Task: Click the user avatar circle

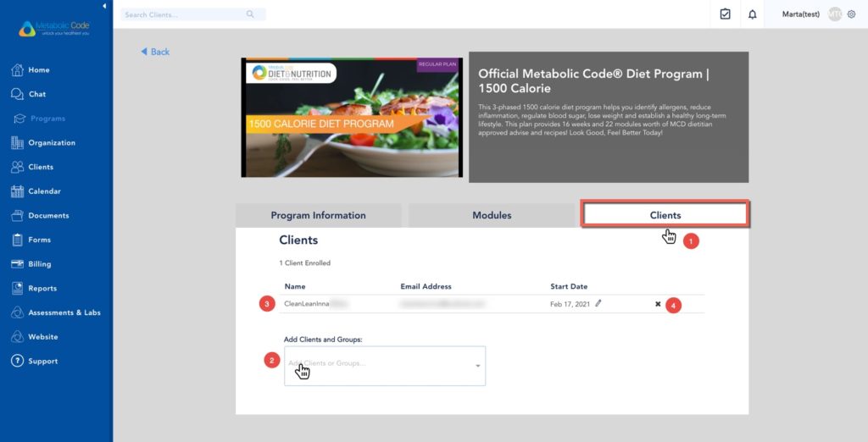Action: click(x=835, y=14)
